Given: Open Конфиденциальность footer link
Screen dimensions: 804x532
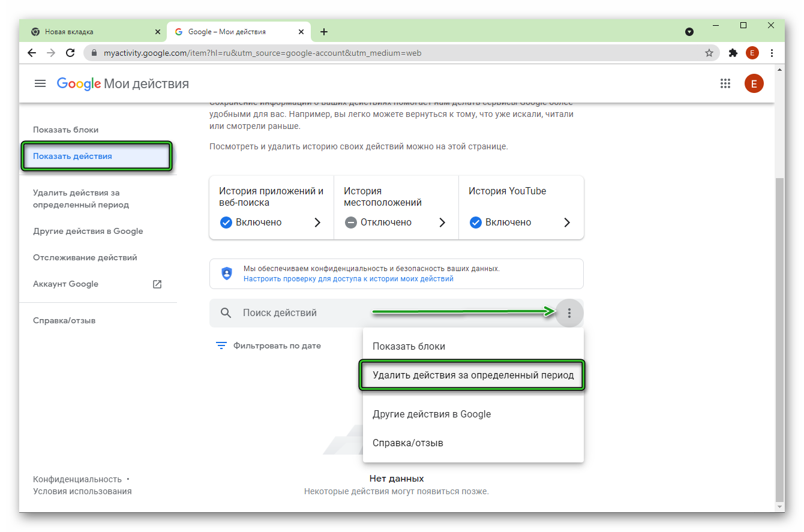Looking at the screenshot, I should pos(77,479).
